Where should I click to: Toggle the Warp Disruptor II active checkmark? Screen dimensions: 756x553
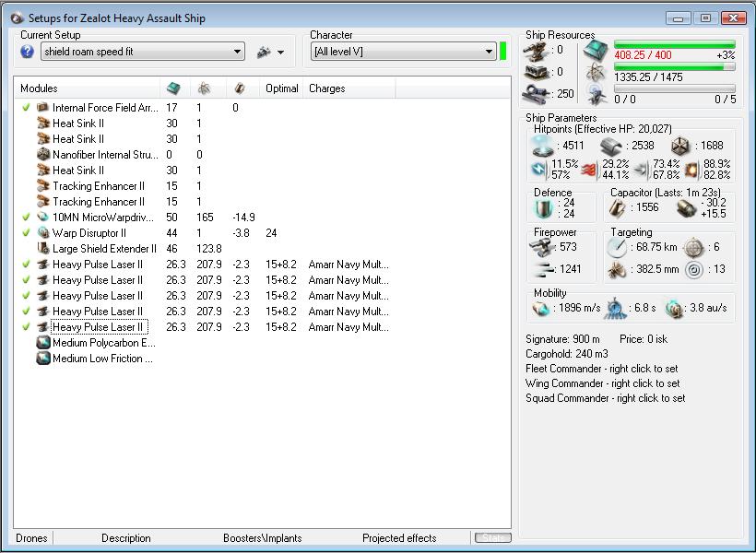click(x=27, y=233)
